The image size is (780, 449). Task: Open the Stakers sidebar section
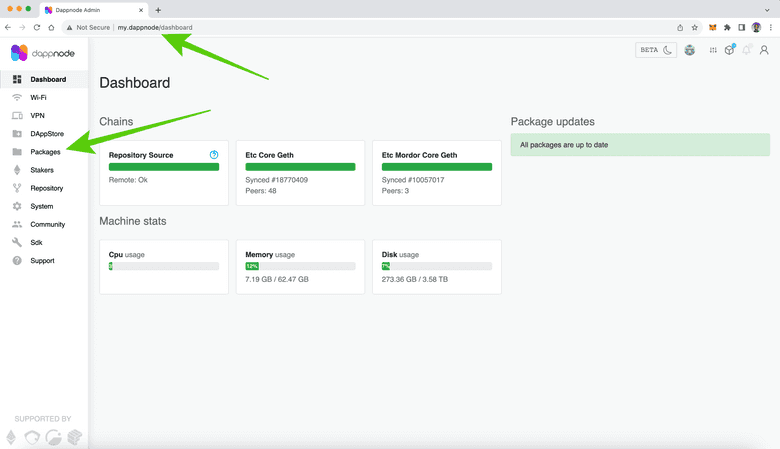point(42,170)
